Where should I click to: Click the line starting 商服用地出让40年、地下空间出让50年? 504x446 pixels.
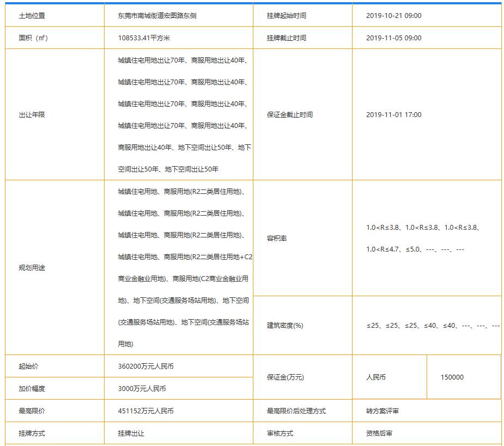pos(185,147)
